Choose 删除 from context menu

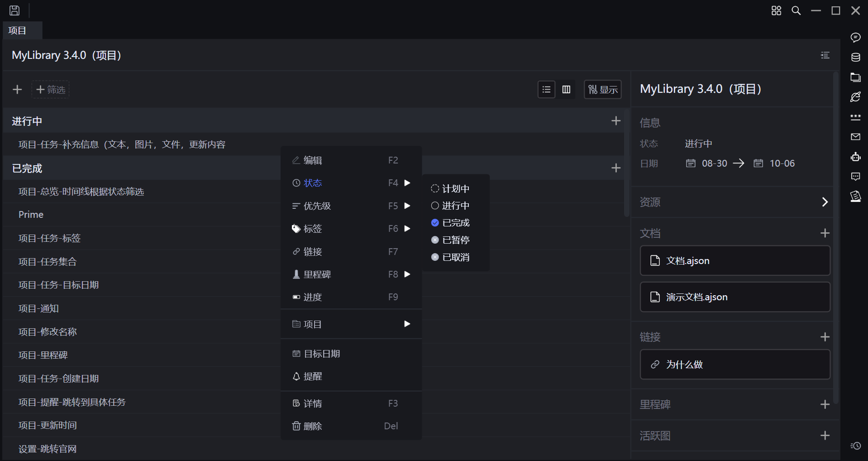click(351, 426)
